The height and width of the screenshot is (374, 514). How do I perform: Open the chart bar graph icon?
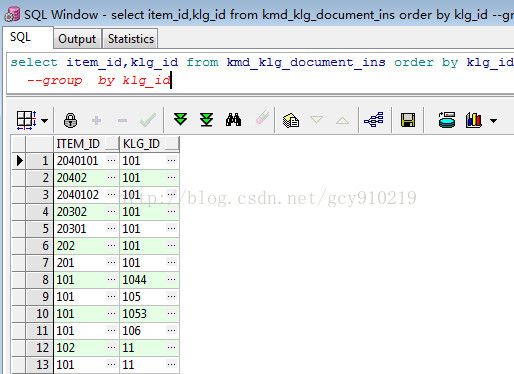click(x=474, y=120)
